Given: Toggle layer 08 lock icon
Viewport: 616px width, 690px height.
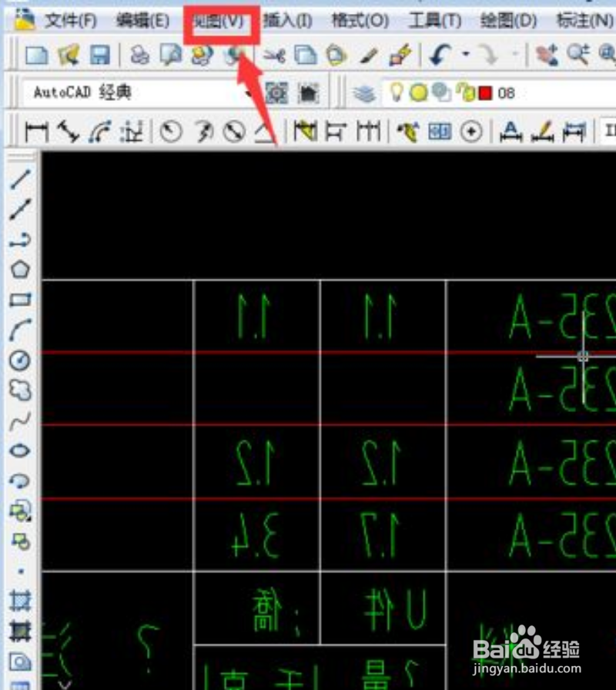Looking at the screenshot, I should point(466,92).
